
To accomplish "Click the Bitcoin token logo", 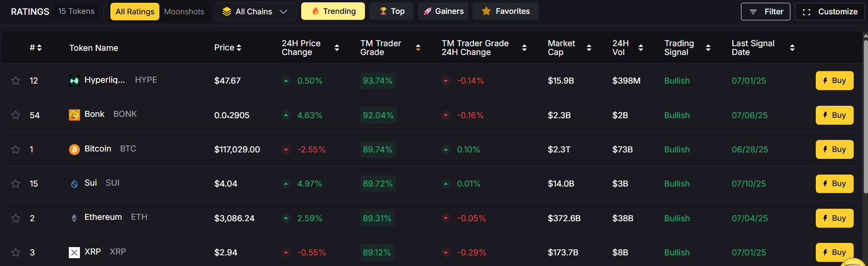I will tap(74, 150).
